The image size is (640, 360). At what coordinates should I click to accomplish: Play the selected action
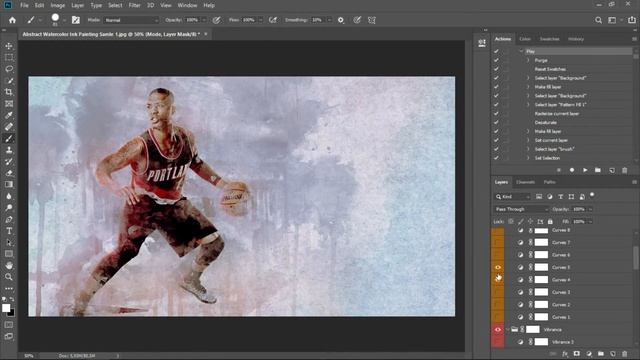585,170
